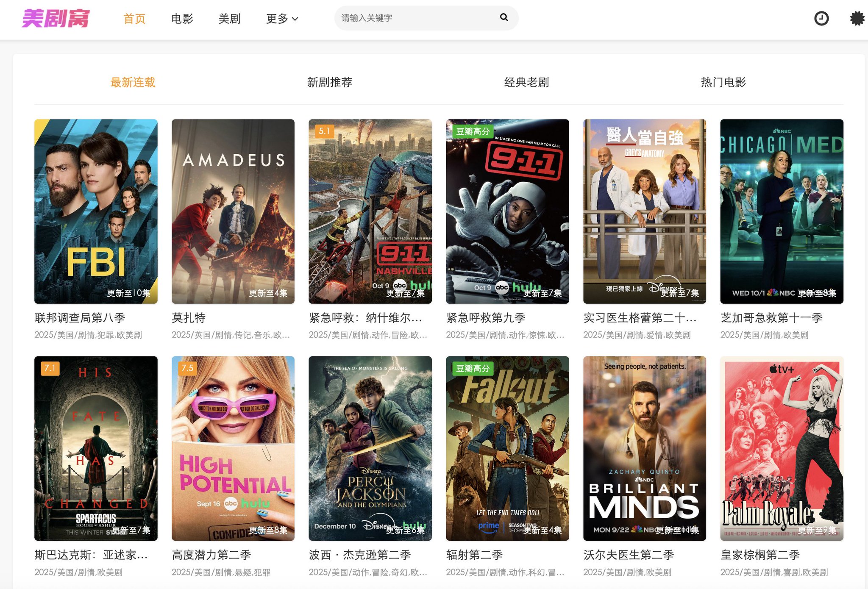Open the Amadeus poster thumbnail
868x589 pixels.
[x=233, y=211]
